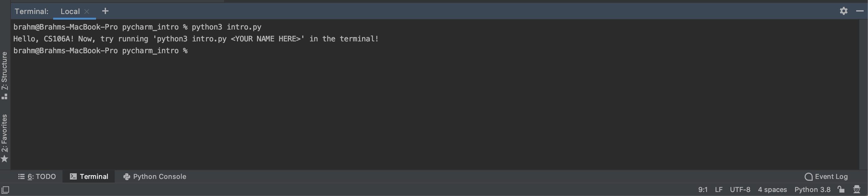Click the Python Console snake icon
Viewport: 868px width, 196px height.
click(127, 176)
